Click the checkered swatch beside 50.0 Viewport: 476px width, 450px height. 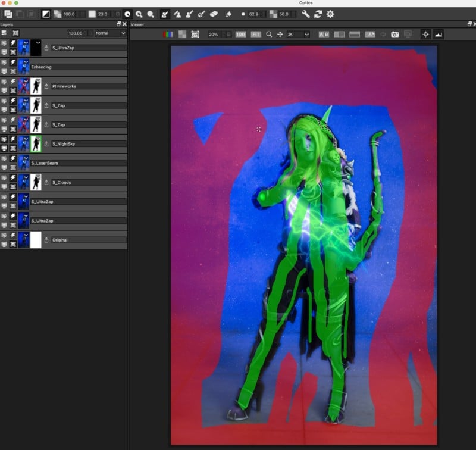click(273, 14)
